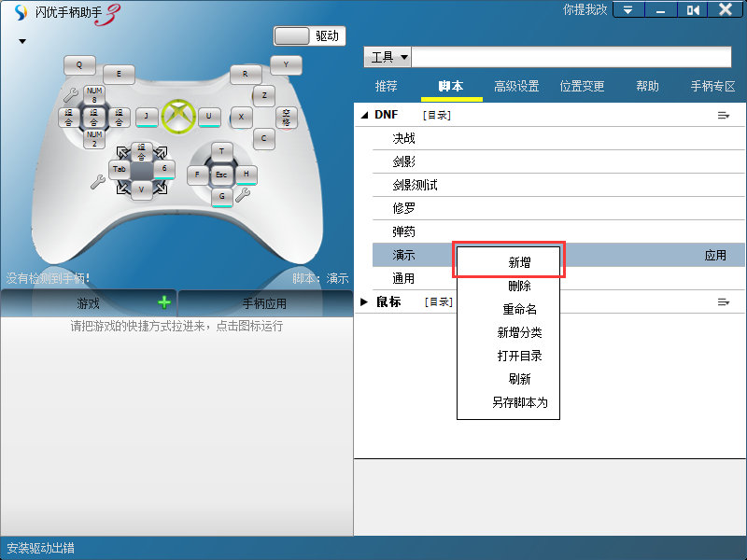The height and width of the screenshot is (560, 747).
Task: Click the T right stick up mapping
Action: coord(221,152)
